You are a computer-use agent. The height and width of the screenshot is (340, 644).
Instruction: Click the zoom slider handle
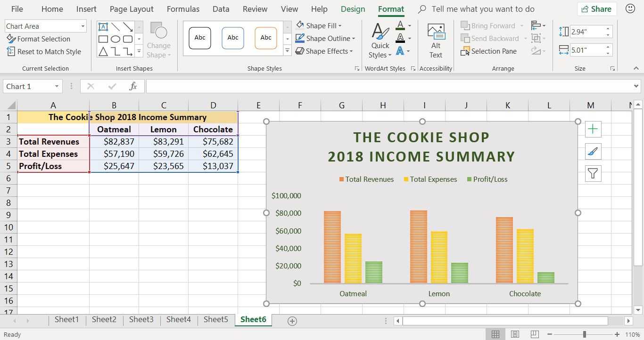[584, 334]
